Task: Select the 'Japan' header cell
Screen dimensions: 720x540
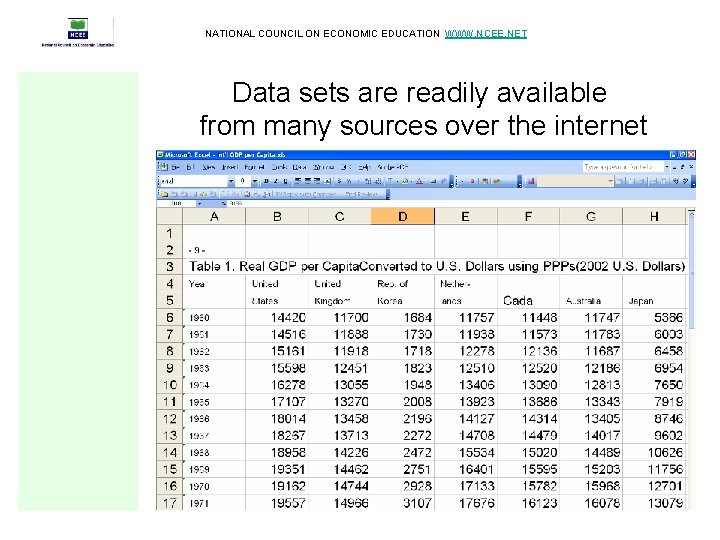Action: pos(654,301)
